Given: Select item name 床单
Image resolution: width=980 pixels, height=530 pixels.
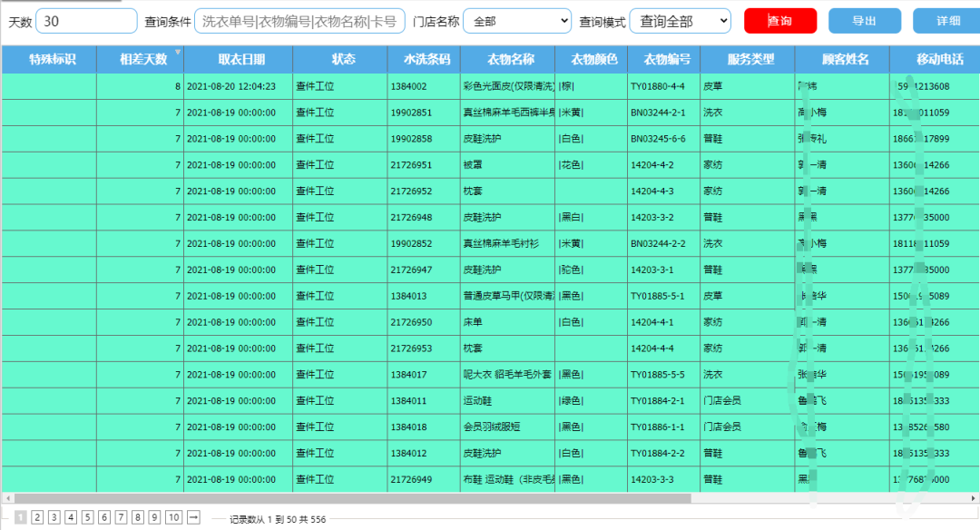Looking at the screenshot, I should click(508, 322).
